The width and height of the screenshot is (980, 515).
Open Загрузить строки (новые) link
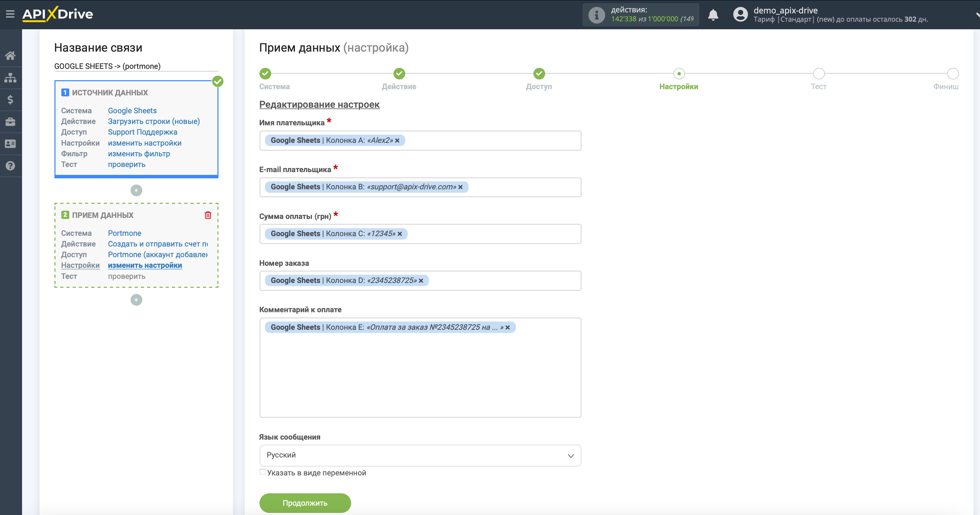[154, 121]
